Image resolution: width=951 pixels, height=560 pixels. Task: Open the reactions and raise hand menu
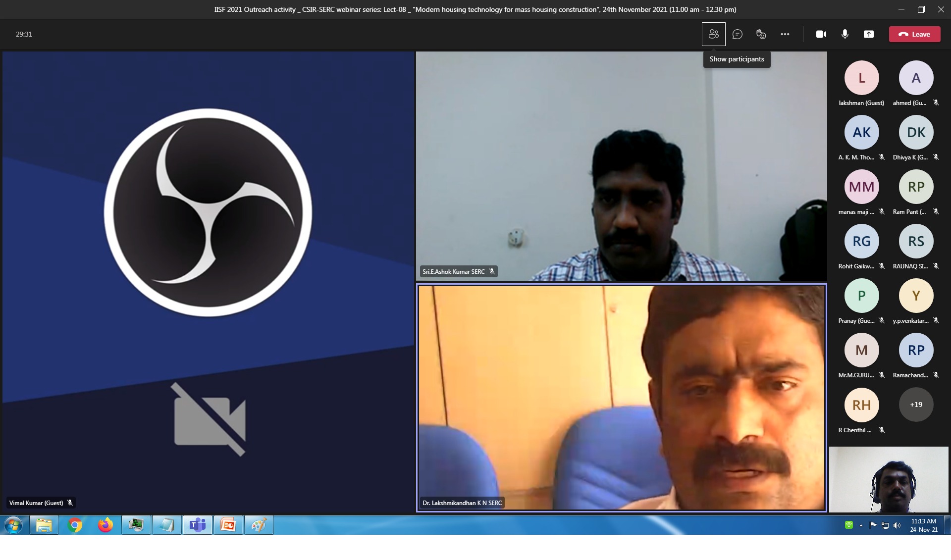point(761,34)
